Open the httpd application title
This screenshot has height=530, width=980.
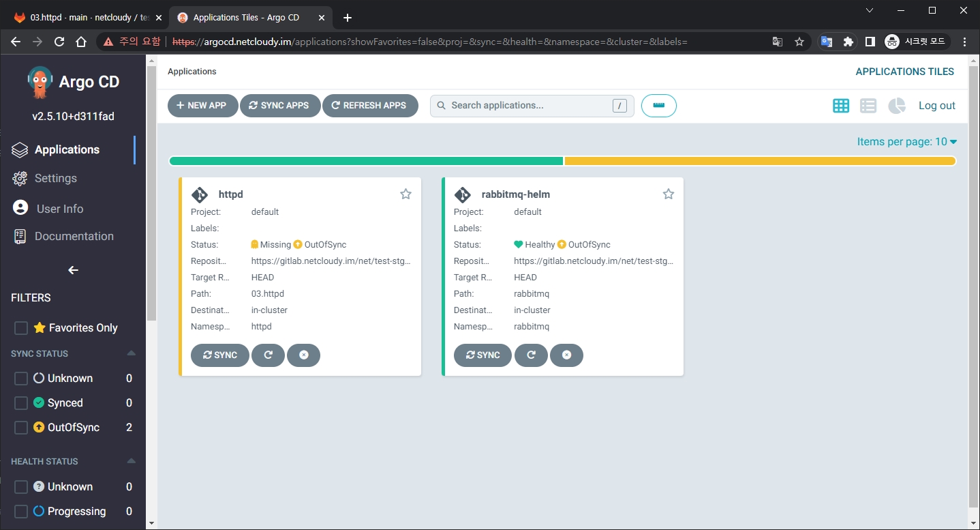(231, 194)
